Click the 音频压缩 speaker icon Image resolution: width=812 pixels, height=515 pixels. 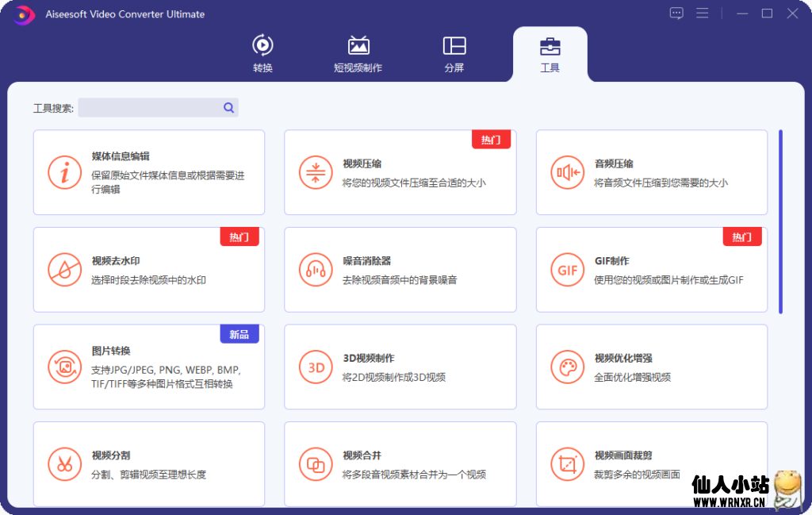coord(567,172)
